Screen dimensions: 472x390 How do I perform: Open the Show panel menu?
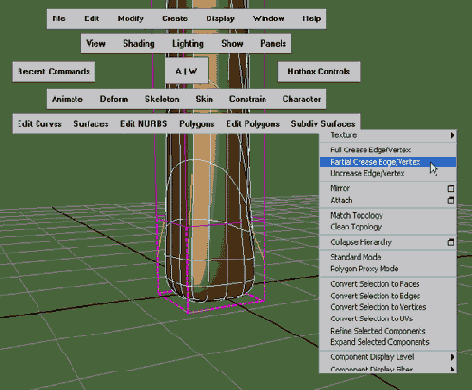[232, 43]
